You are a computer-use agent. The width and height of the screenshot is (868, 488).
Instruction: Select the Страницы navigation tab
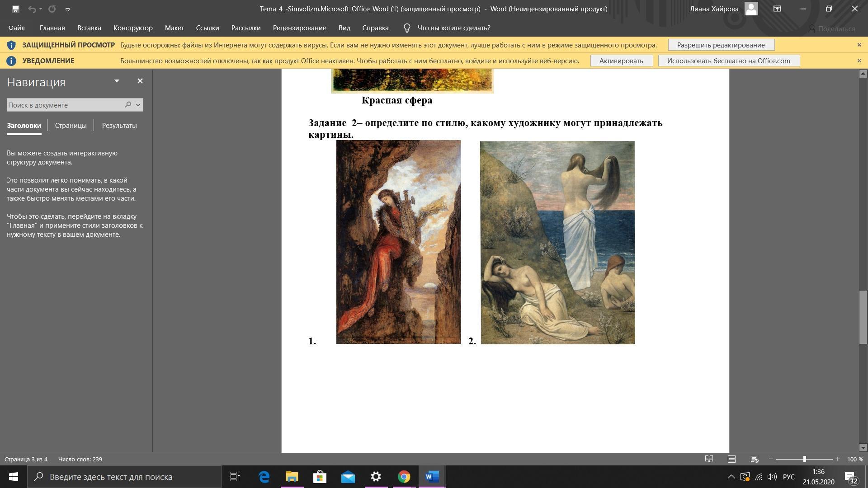click(71, 126)
